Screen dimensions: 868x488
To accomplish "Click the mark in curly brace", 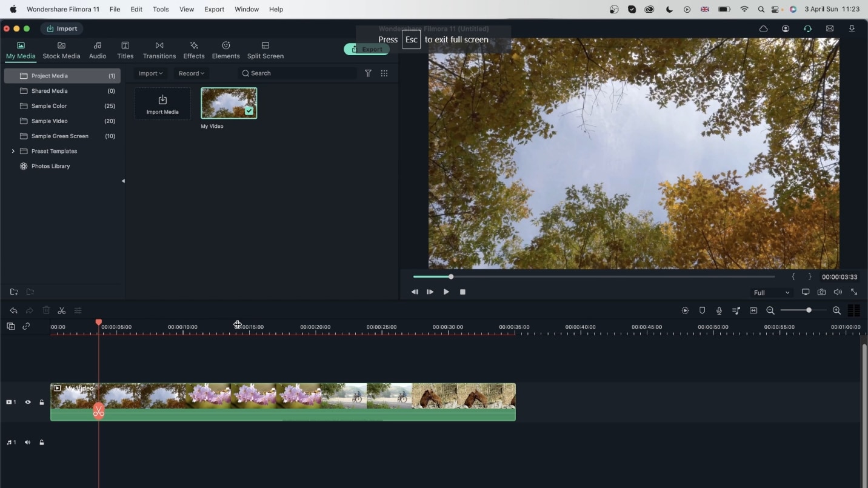I will 793,276.
